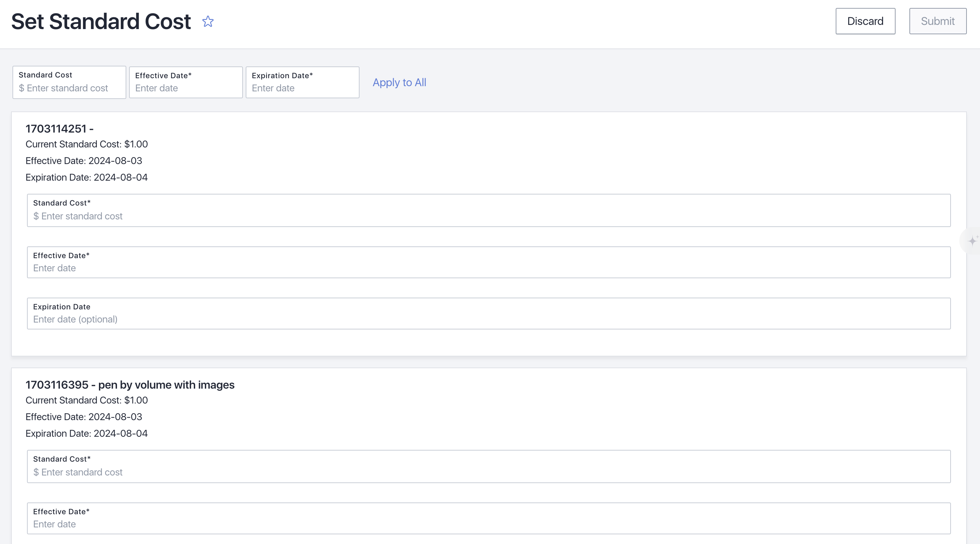Click the Submit button

pos(938,21)
